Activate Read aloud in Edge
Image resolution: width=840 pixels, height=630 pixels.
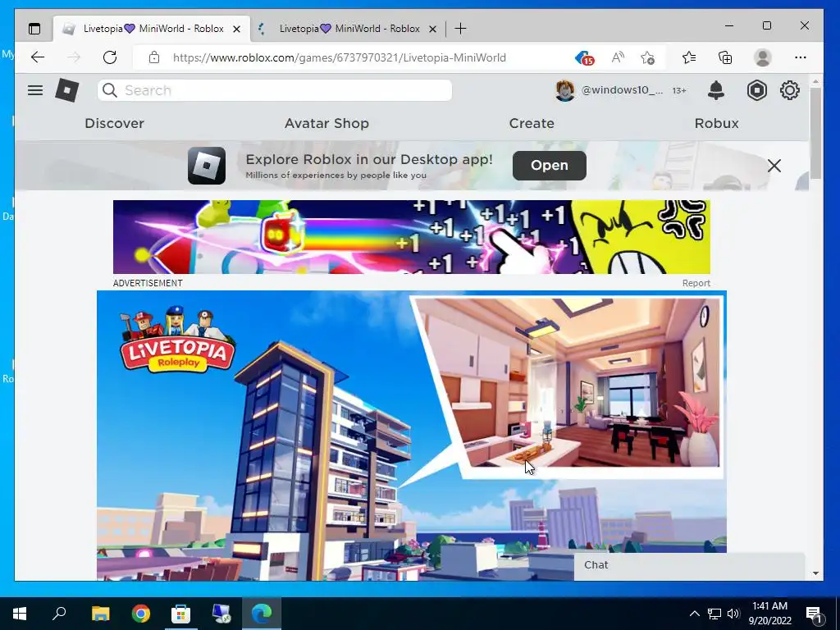point(618,58)
